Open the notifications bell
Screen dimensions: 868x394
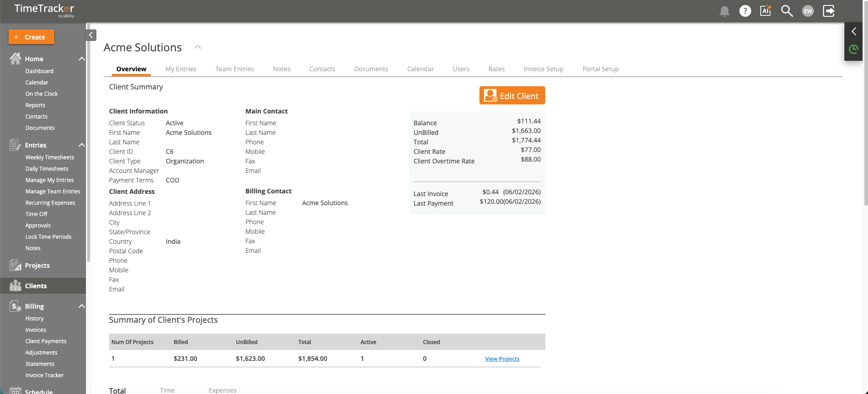click(x=724, y=11)
